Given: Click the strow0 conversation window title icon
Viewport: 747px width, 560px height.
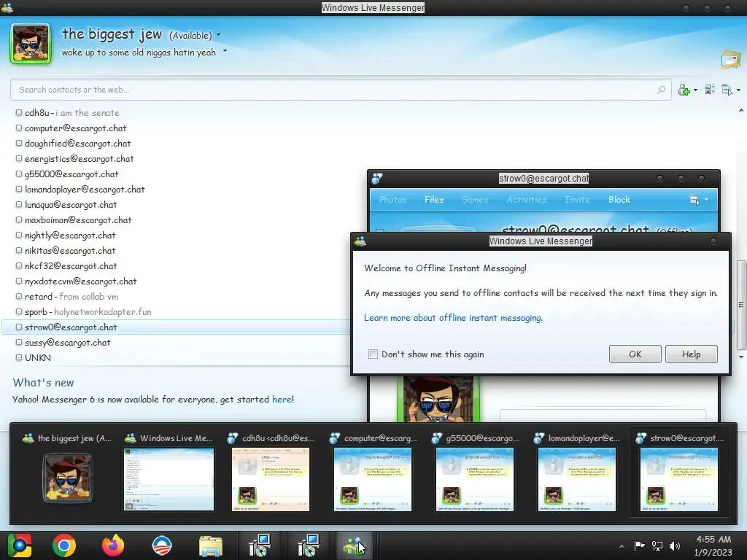Looking at the screenshot, I should pyautogui.click(x=377, y=179).
